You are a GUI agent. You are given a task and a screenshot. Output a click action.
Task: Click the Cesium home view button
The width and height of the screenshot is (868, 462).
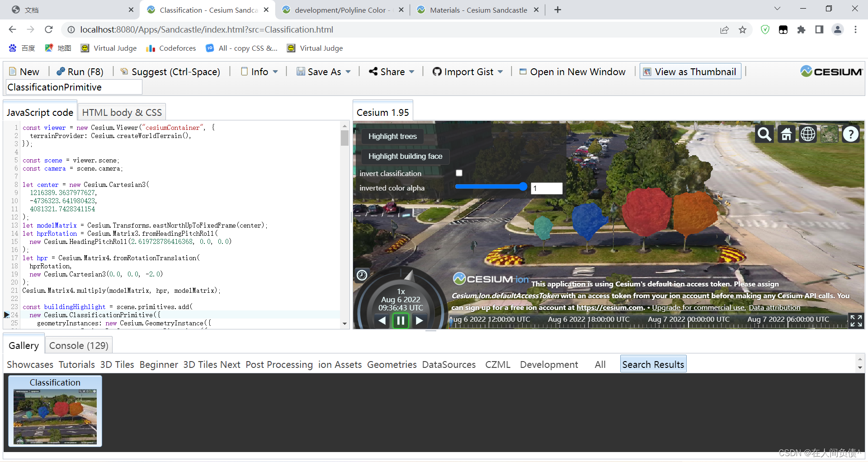coord(786,134)
